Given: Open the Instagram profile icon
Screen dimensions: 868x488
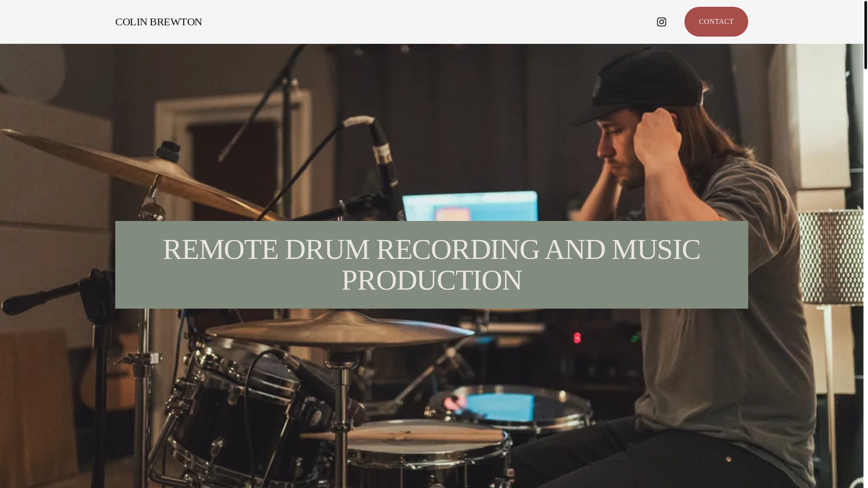Looking at the screenshot, I should point(661,22).
